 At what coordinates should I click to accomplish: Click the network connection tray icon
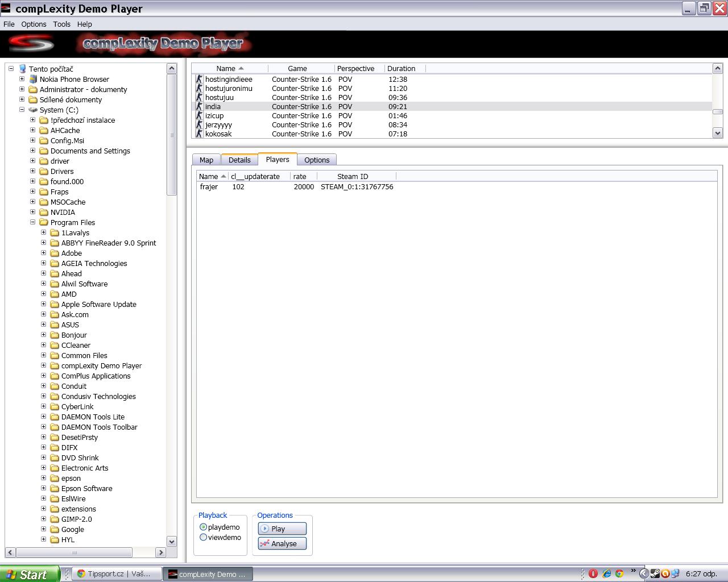[675, 574]
